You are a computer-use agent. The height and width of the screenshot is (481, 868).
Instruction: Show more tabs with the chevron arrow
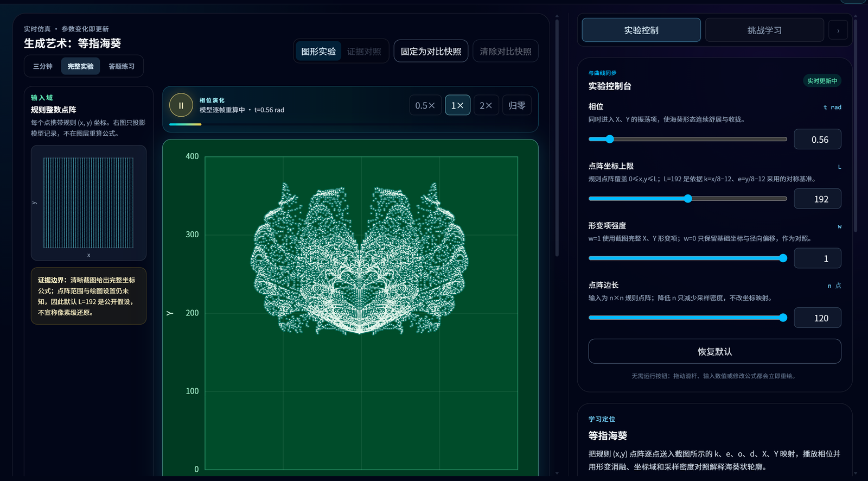[x=838, y=30]
